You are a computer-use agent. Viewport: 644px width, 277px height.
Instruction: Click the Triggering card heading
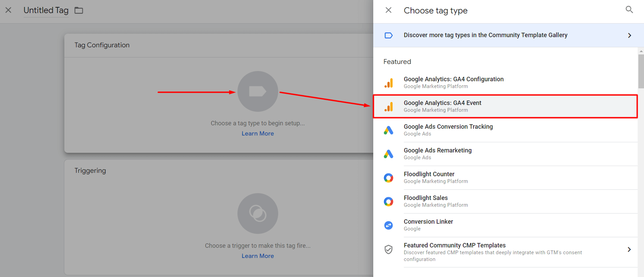pyautogui.click(x=90, y=171)
